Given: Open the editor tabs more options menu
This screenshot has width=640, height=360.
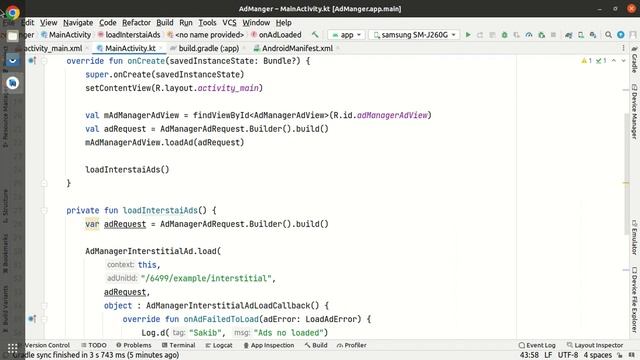Looking at the screenshot, I should click(x=623, y=48).
